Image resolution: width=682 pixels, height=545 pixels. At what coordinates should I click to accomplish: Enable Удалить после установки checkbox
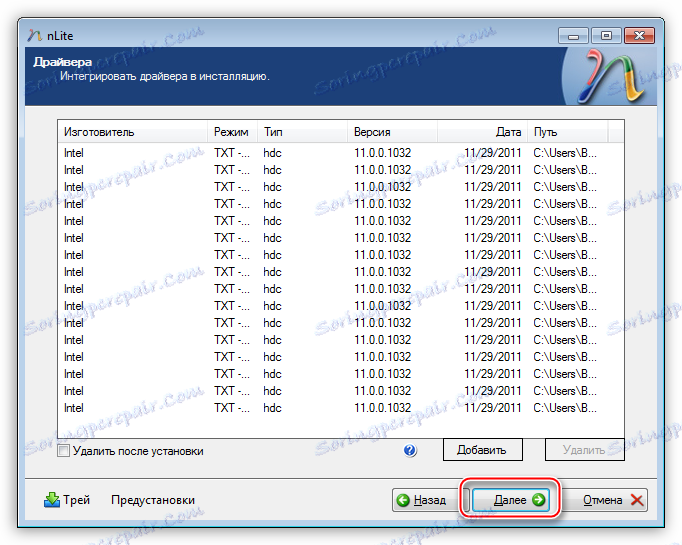pyautogui.click(x=63, y=451)
